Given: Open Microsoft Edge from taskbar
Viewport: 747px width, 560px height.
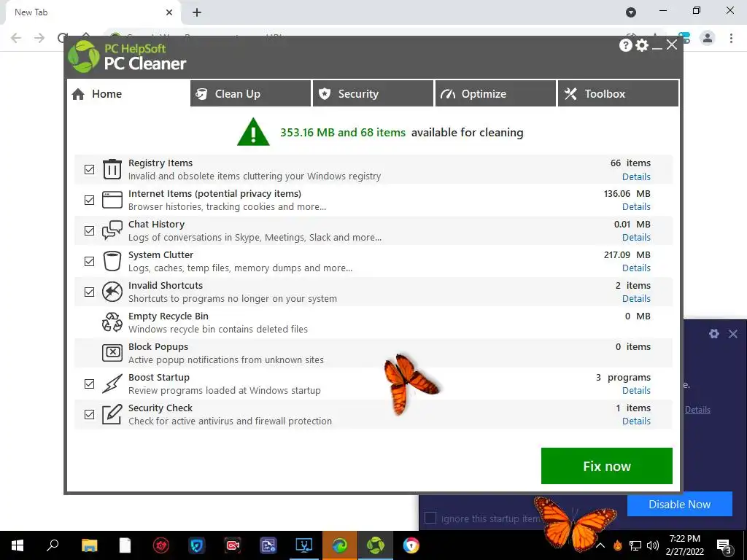Looking at the screenshot, I should [x=340, y=545].
